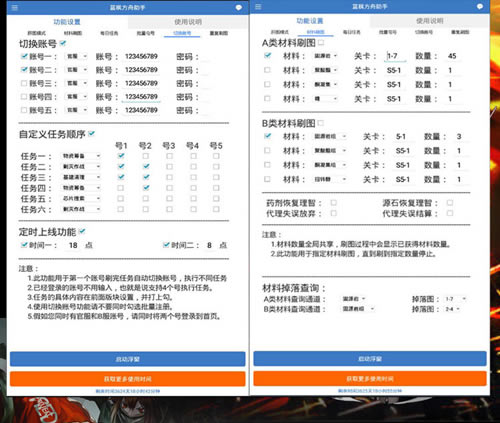The width and height of the screenshot is (500, 423).
Task: Expand 任务三 task dropdown
Action: point(81,177)
